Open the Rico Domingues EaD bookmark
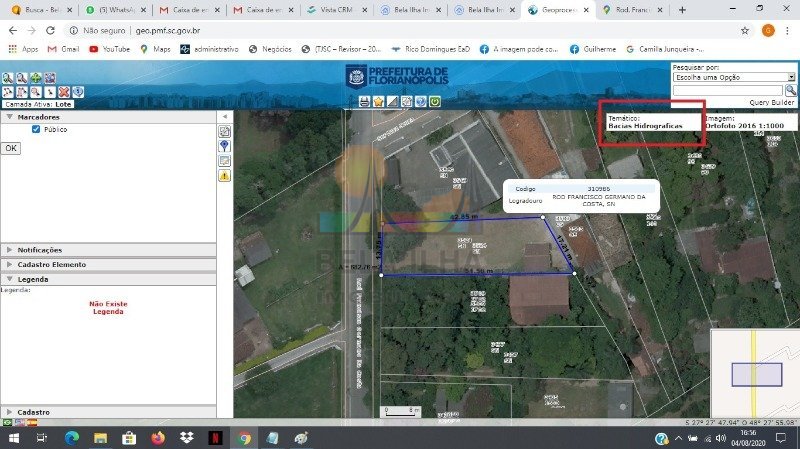Viewport: 800px width, 449px height. pyautogui.click(x=431, y=49)
